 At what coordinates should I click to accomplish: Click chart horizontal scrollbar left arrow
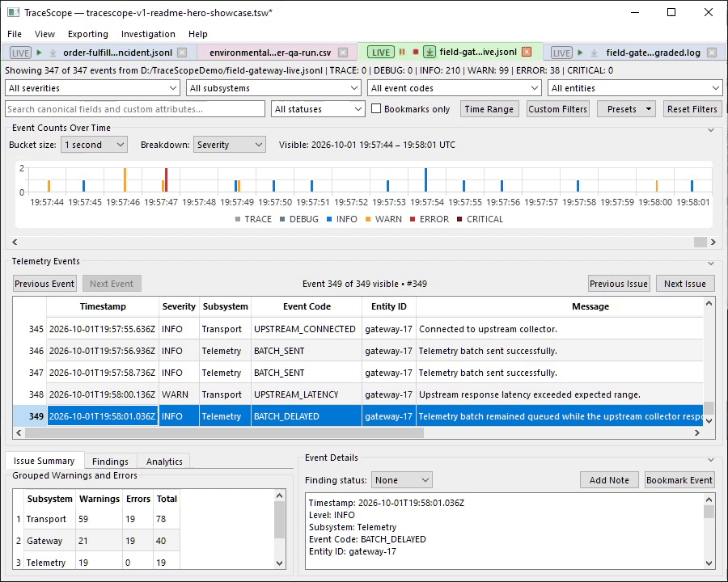coord(15,242)
